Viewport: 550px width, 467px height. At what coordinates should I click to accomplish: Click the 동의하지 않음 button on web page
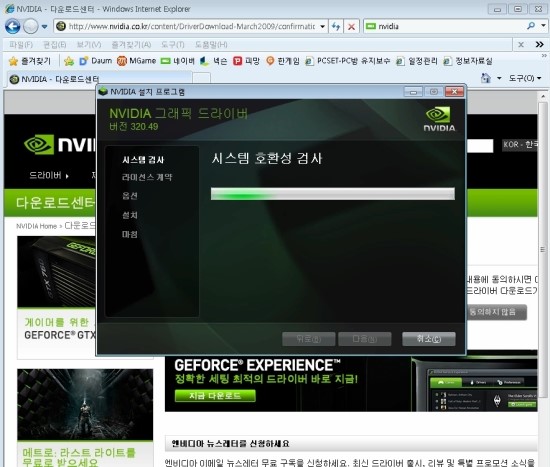(496, 312)
